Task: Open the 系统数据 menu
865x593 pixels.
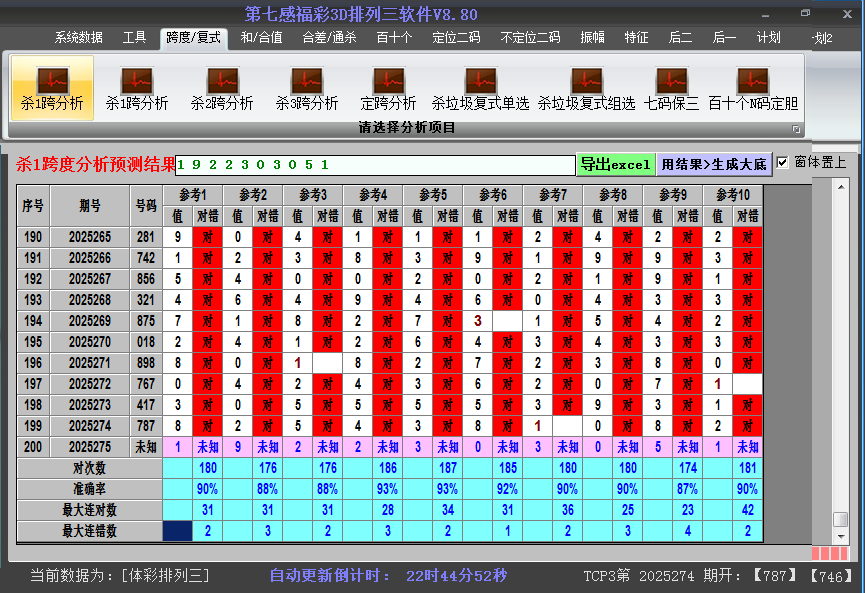Action: (x=78, y=37)
